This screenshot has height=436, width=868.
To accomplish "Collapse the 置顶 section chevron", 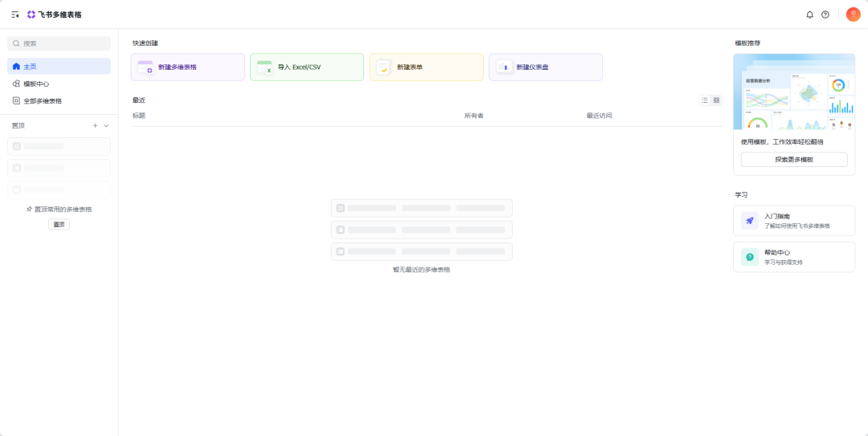I will 106,125.
